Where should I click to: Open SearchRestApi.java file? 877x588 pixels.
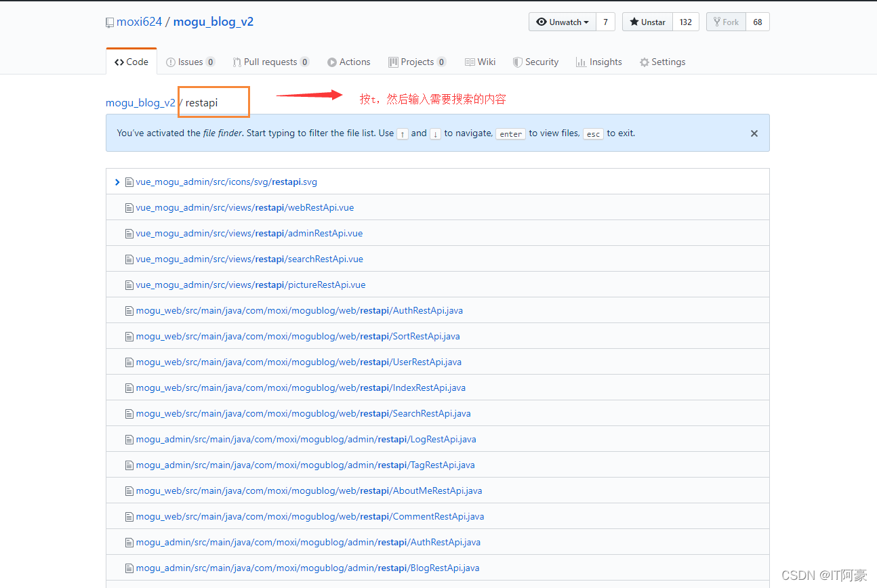point(303,413)
